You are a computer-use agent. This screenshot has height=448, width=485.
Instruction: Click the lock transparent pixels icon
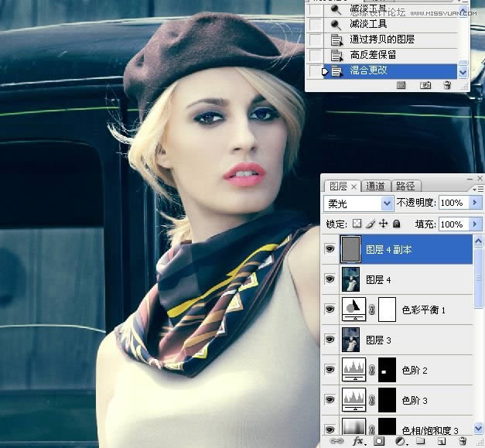pos(357,224)
